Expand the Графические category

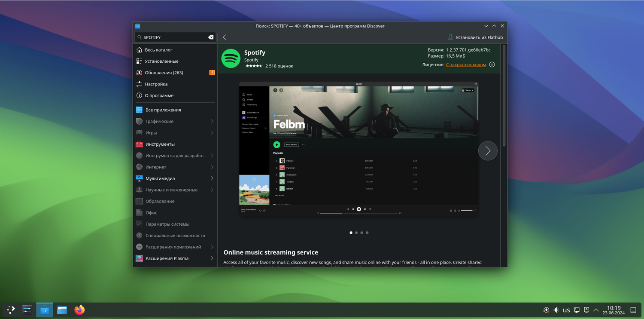(x=212, y=121)
